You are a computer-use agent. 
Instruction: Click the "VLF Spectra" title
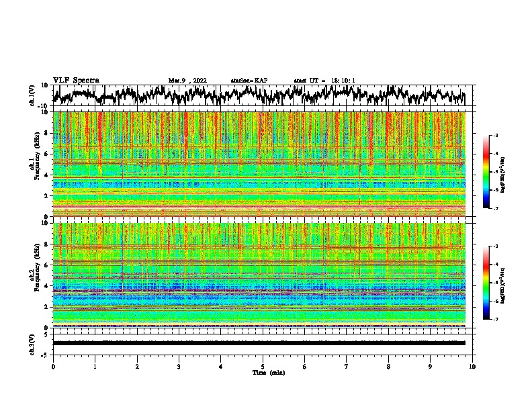pyautogui.click(x=76, y=81)
